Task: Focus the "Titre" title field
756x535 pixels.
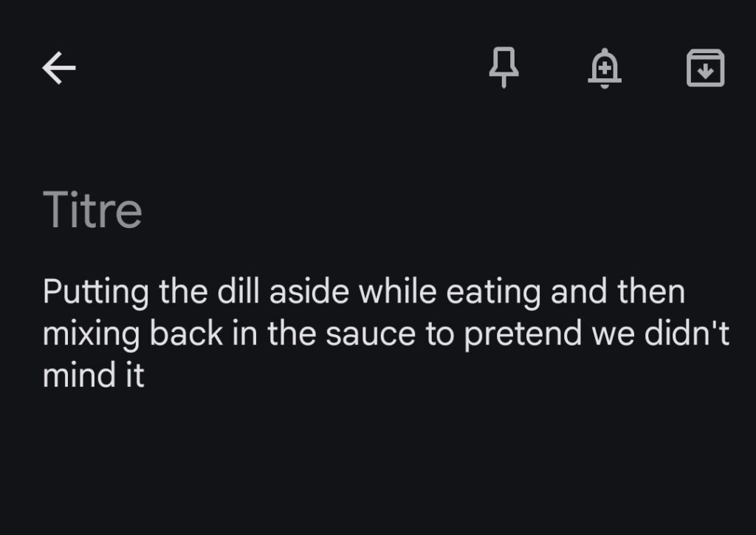Action: 93,210
